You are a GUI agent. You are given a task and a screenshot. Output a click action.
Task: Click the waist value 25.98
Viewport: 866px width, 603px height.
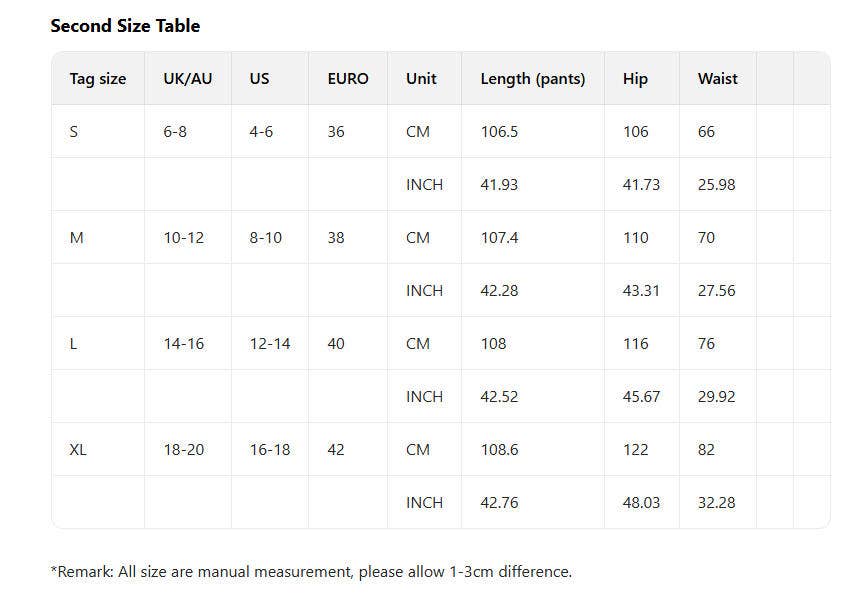click(x=716, y=185)
